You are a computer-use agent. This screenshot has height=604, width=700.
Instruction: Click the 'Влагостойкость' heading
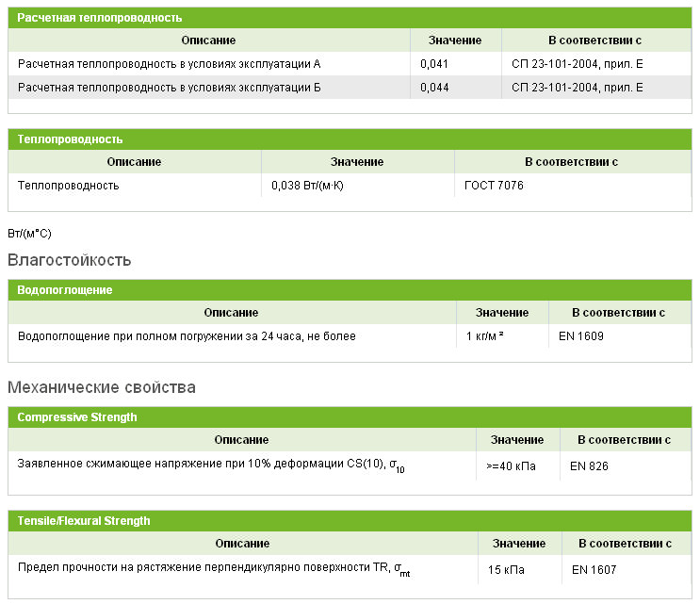point(70,260)
